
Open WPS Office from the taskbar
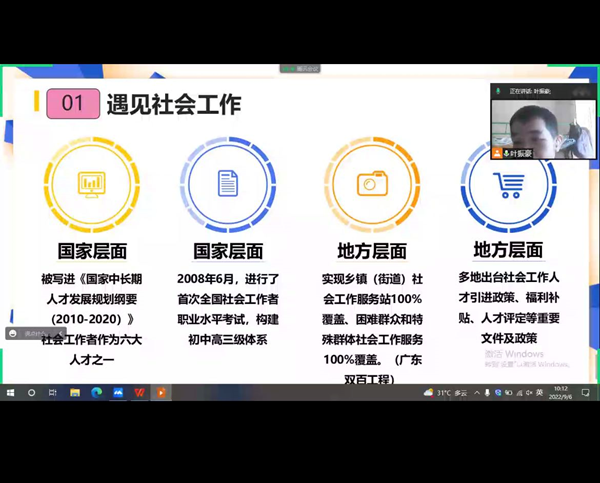coord(140,393)
